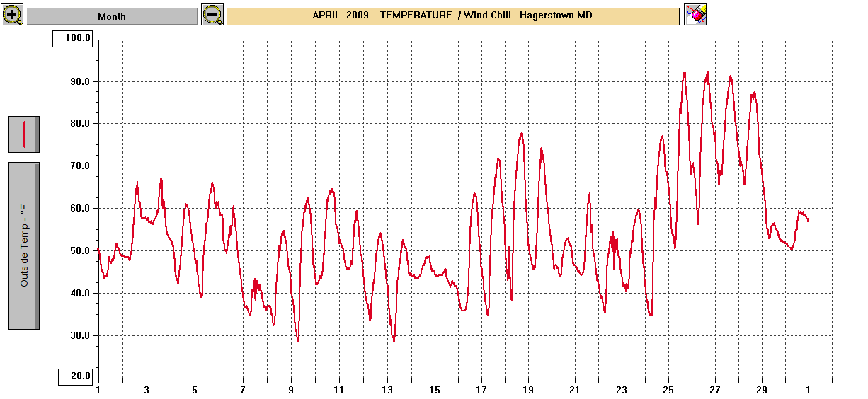868x399 pixels.
Task: Click the Outside Temp °F axis button
Action: pyautogui.click(x=23, y=245)
